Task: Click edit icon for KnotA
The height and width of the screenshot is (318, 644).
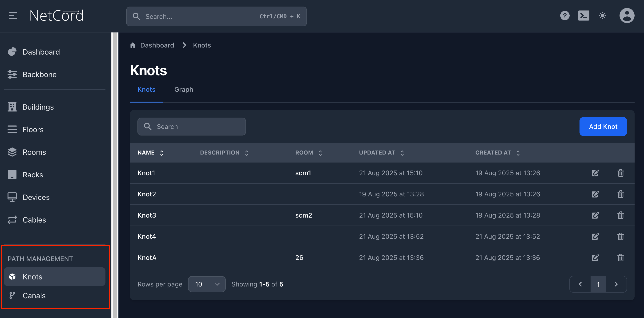Action: coord(595,258)
